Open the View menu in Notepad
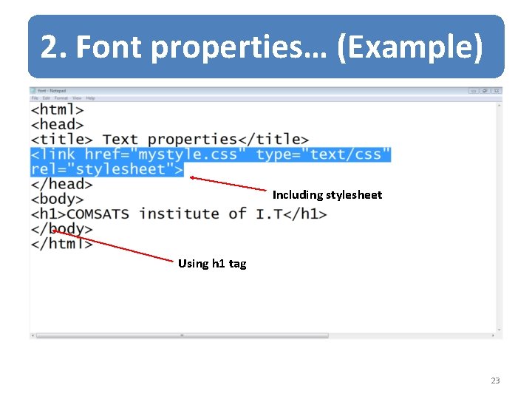Image resolution: width=532 pixels, height=399 pixels. click(77, 98)
